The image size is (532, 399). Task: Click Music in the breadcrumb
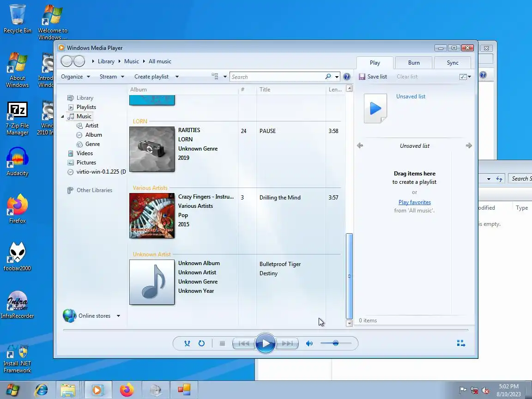pos(131,61)
